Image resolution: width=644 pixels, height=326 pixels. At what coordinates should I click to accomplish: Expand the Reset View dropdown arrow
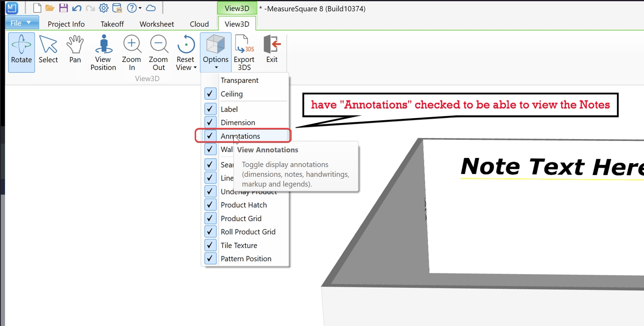click(195, 68)
